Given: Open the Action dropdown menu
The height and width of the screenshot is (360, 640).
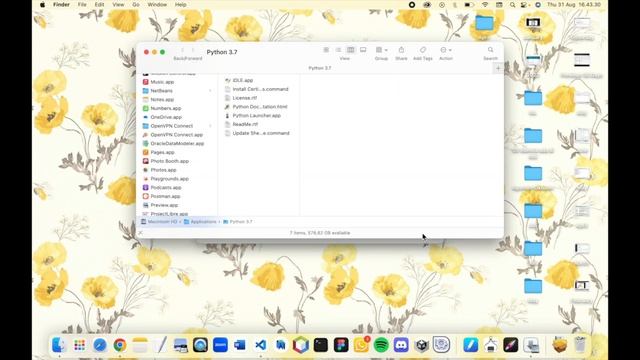Looking at the screenshot, I should point(446,50).
